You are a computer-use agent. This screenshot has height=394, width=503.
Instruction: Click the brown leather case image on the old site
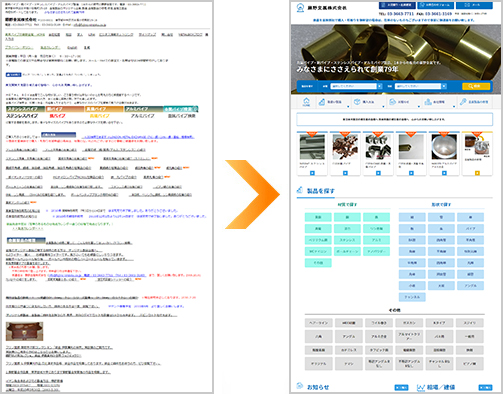coord(24,331)
